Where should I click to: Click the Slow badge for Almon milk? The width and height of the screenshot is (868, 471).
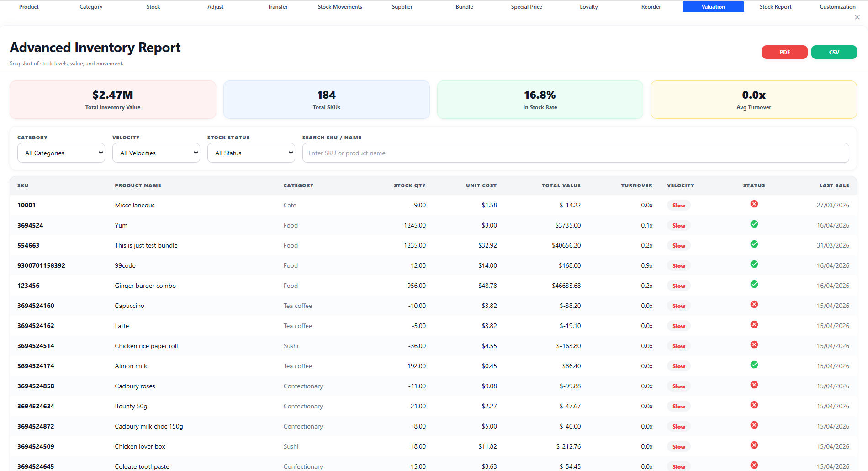point(678,366)
